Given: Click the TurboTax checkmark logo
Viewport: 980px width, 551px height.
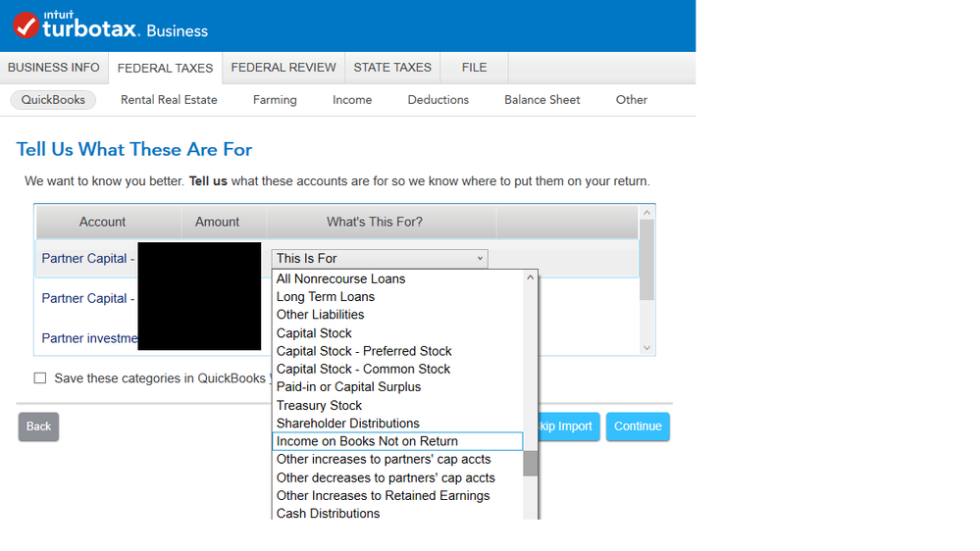Looking at the screenshot, I should coord(26,25).
